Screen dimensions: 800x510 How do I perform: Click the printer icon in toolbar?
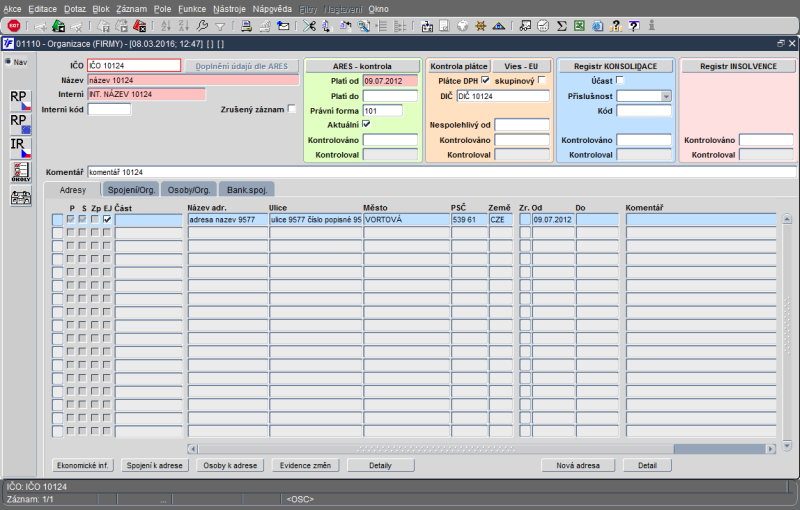(x=246, y=26)
